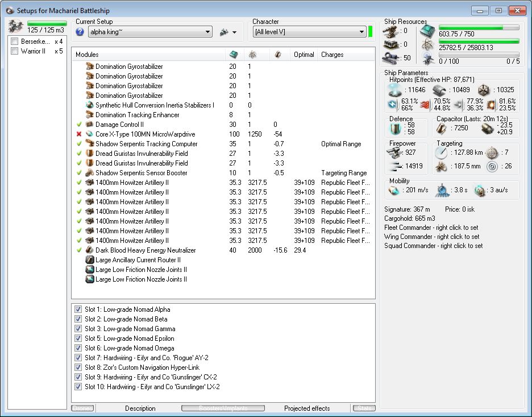Switch to the Description tab
This screenshot has width=532, height=417.
140,408
